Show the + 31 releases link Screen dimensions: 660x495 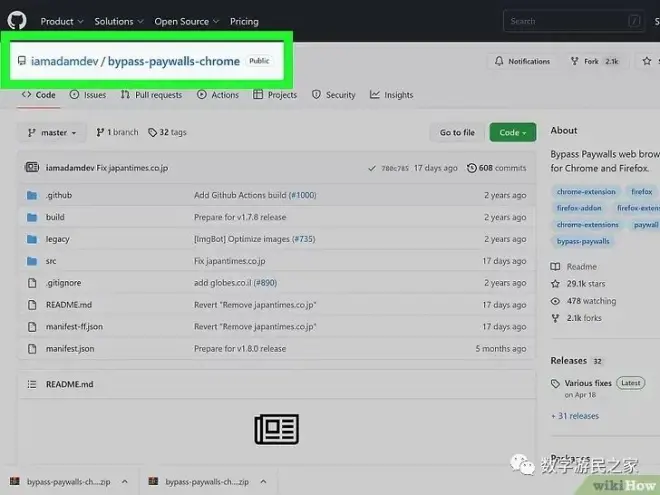click(575, 416)
